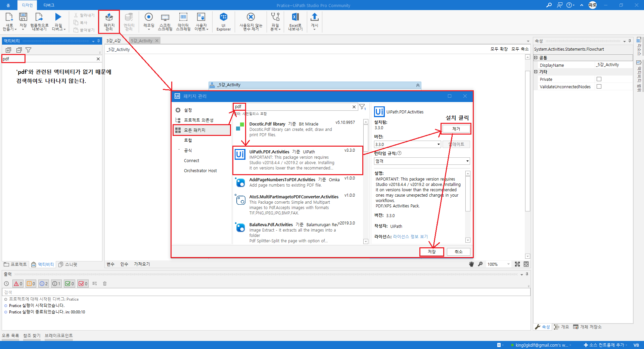Click the trash icon to clear Output panel
This screenshot has height=349, width=644.
click(x=105, y=284)
